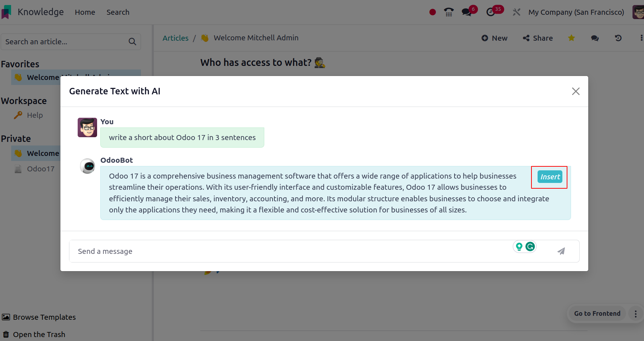This screenshot has height=341, width=644.
Task: Open the user avatar menu in navbar
Action: tap(638, 12)
